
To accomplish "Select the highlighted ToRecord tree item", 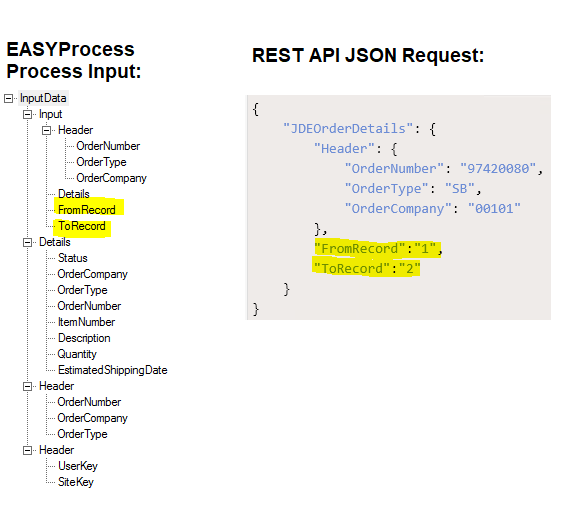I will 82,226.
